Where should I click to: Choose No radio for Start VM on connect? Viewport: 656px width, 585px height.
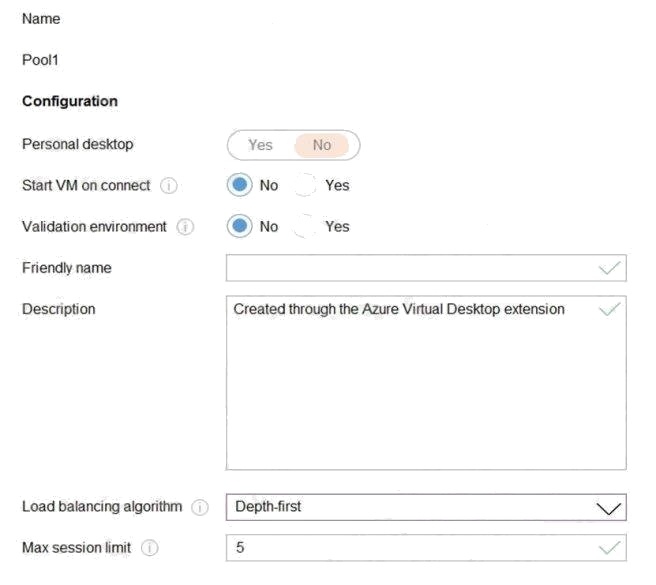point(240,185)
